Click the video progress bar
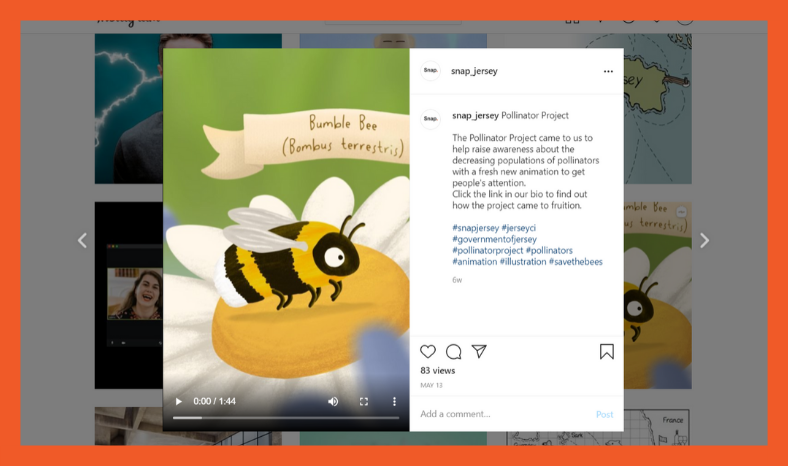Image resolution: width=788 pixels, height=466 pixels. click(286, 418)
